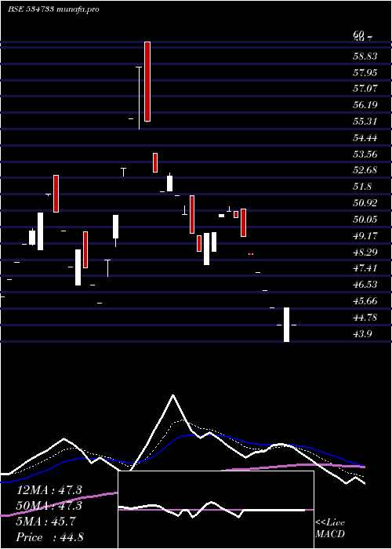Click the <<Live MACD label
Image resolution: width=392 pixels, height=549 pixels.
point(330,529)
